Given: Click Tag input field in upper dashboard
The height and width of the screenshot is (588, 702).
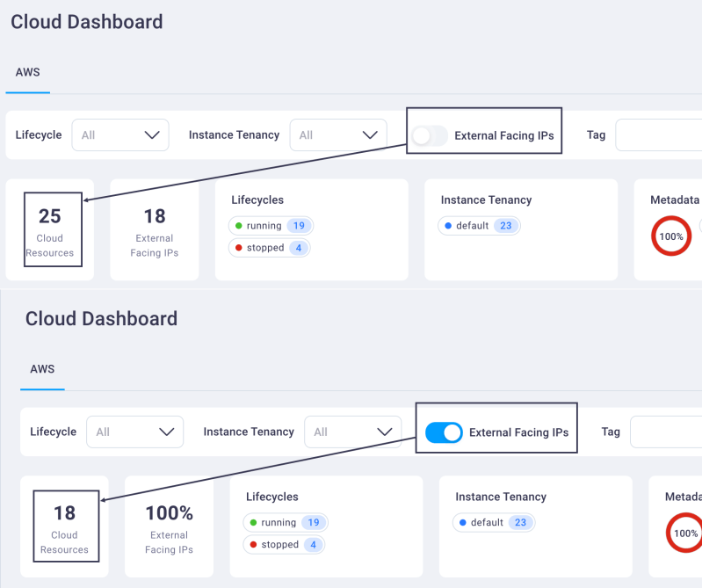Looking at the screenshot, I should point(659,134).
